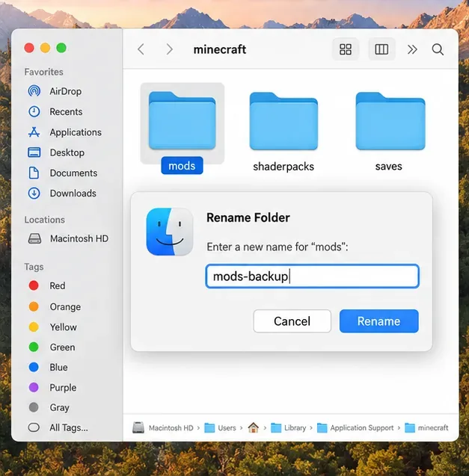Go to home folder icon in path bar

click(253, 427)
